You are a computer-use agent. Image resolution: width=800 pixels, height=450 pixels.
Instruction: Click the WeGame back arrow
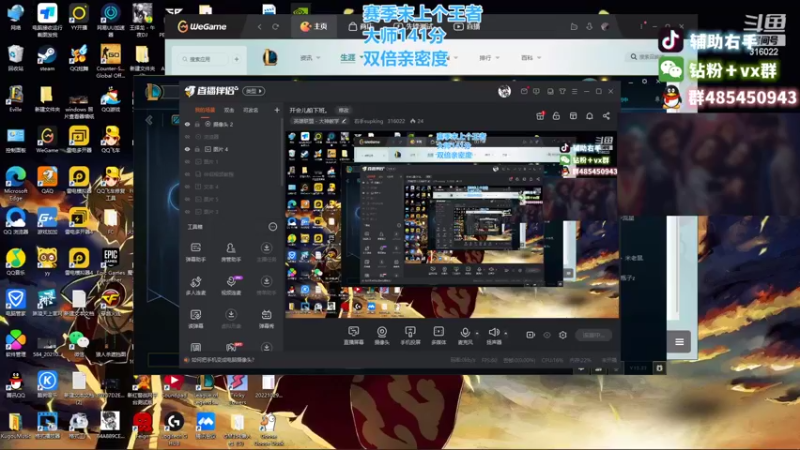pos(260,27)
